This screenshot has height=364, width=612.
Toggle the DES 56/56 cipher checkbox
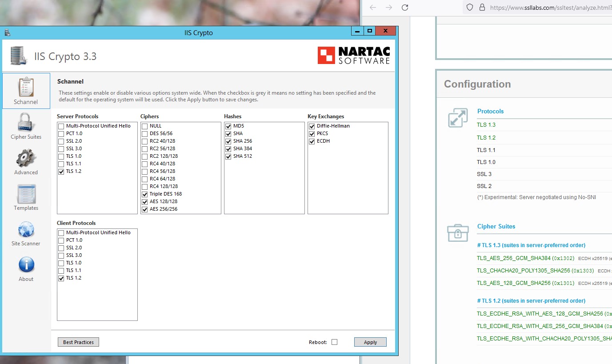145,134
